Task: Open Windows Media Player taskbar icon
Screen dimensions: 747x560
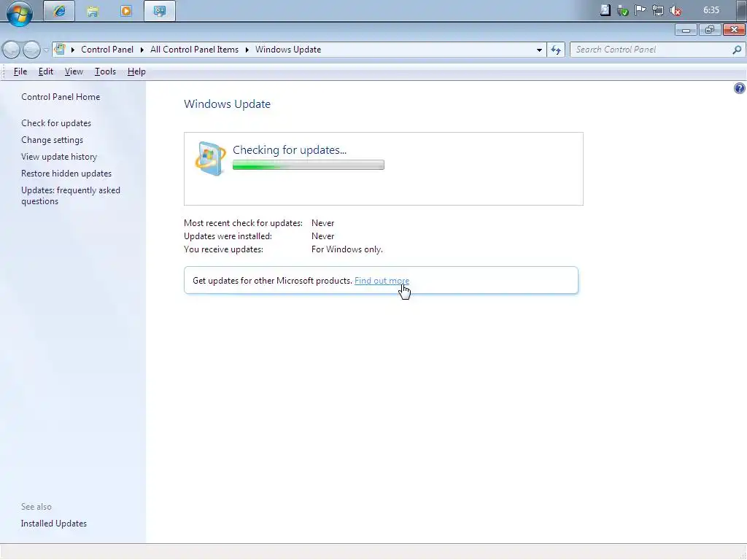Action: point(125,11)
